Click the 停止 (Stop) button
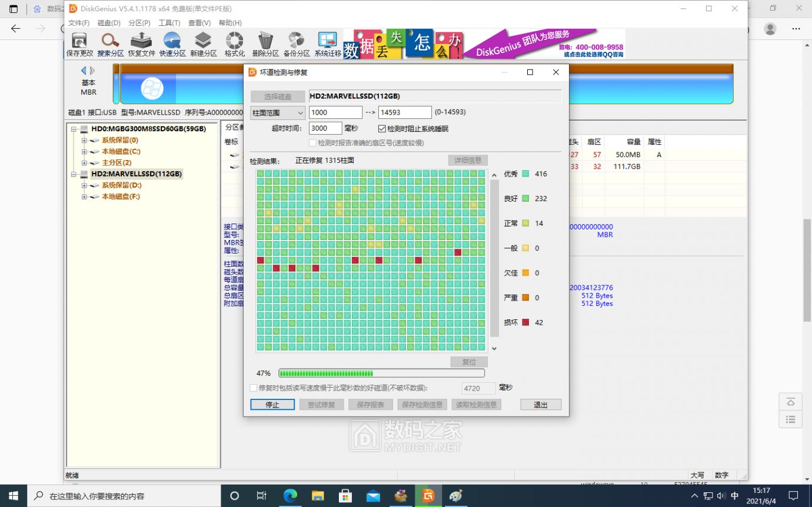This screenshot has width=812, height=507. click(x=272, y=405)
